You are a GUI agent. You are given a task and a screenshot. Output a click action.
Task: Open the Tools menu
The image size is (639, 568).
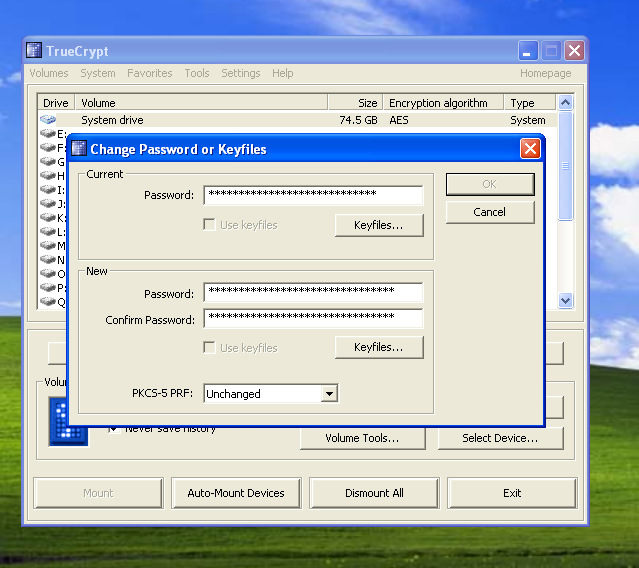197,73
